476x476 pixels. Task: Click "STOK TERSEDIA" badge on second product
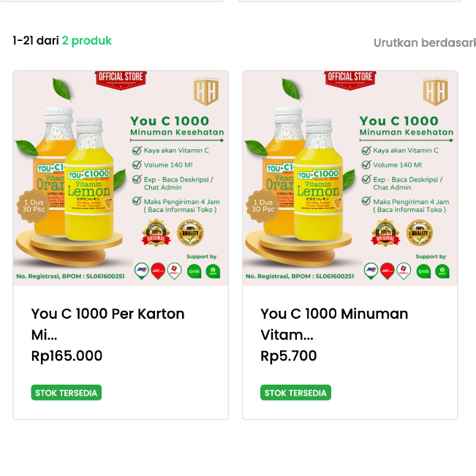[x=295, y=393]
